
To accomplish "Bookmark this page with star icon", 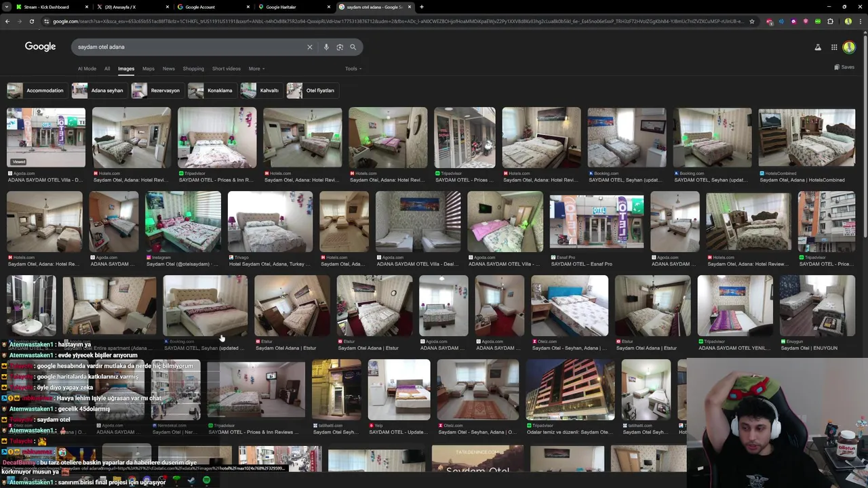I will pos(752,22).
